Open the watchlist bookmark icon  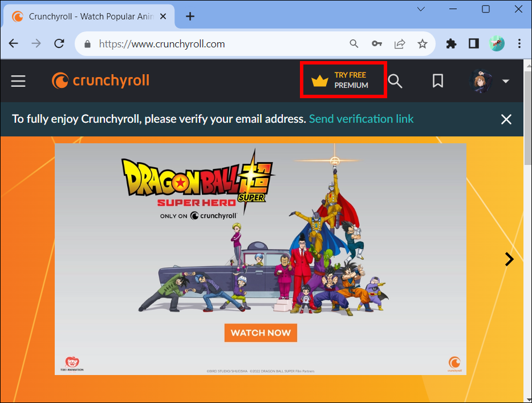coord(438,81)
